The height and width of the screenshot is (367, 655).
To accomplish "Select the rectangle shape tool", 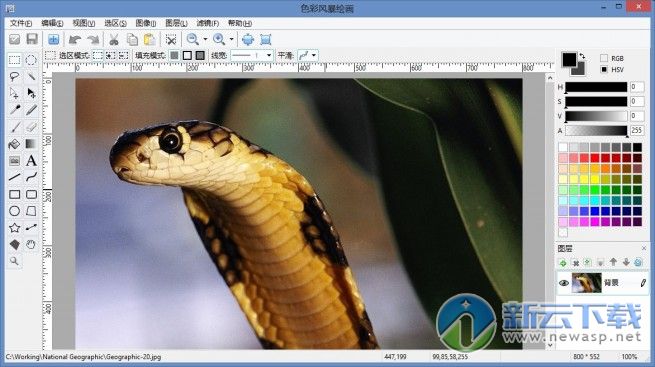I will (15, 195).
